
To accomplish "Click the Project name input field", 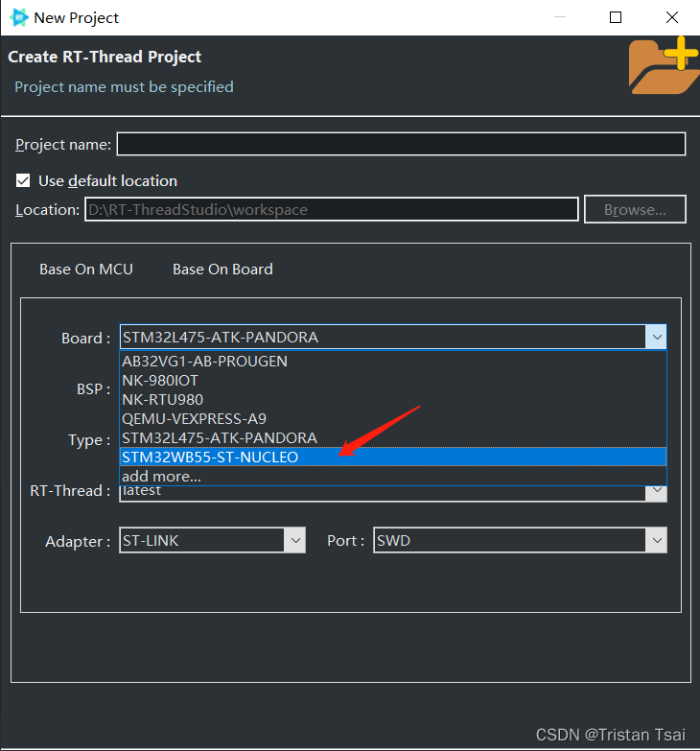I will (401, 144).
